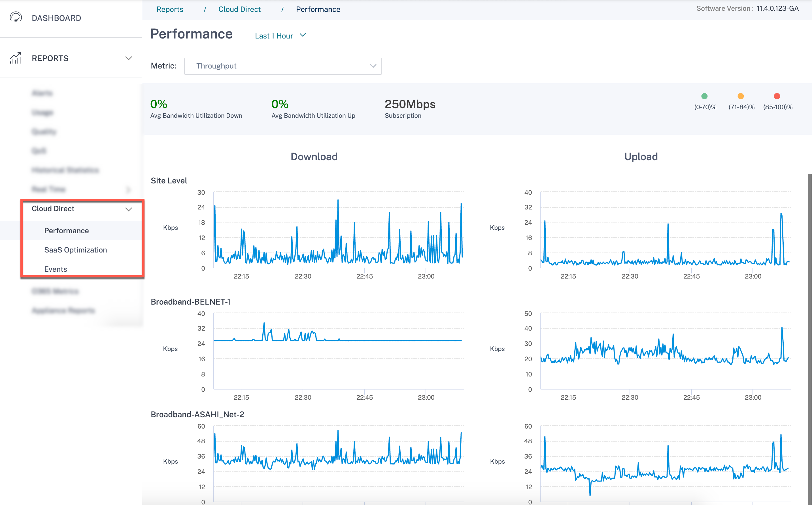Open the Last 1 Hour time range dropdown
Screen dimensions: 812x505
pos(280,35)
